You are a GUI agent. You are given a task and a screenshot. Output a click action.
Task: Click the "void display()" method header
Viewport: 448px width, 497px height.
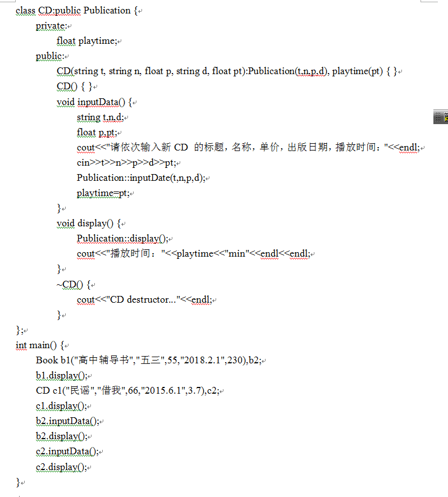[88, 224]
